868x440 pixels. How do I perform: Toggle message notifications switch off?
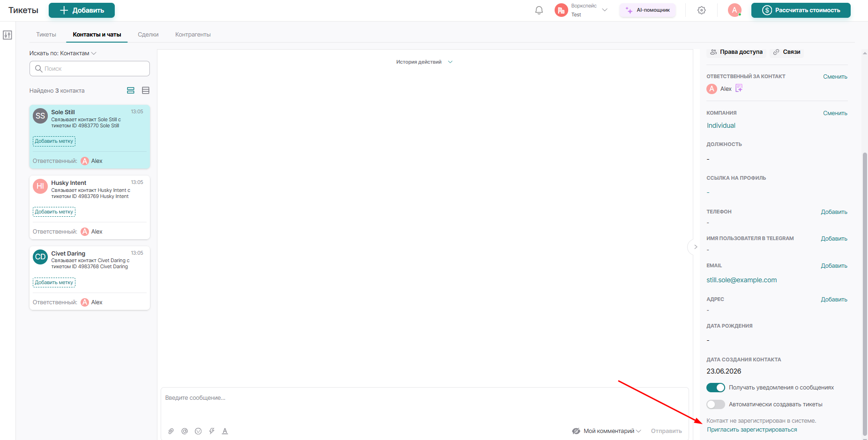[x=716, y=388]
